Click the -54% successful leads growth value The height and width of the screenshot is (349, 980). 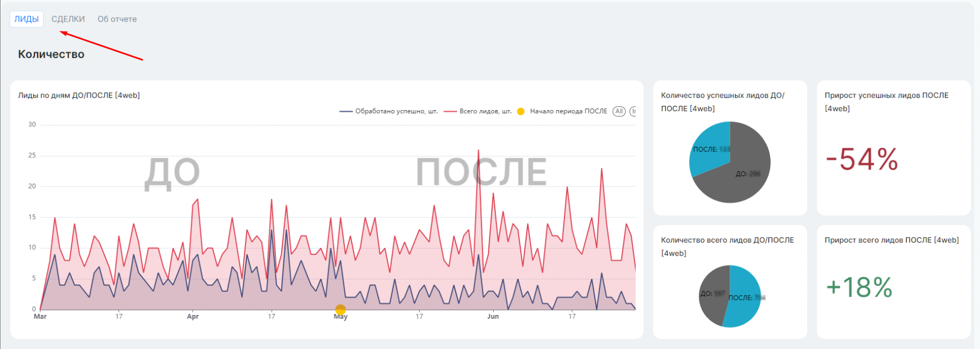pos(862,160)
